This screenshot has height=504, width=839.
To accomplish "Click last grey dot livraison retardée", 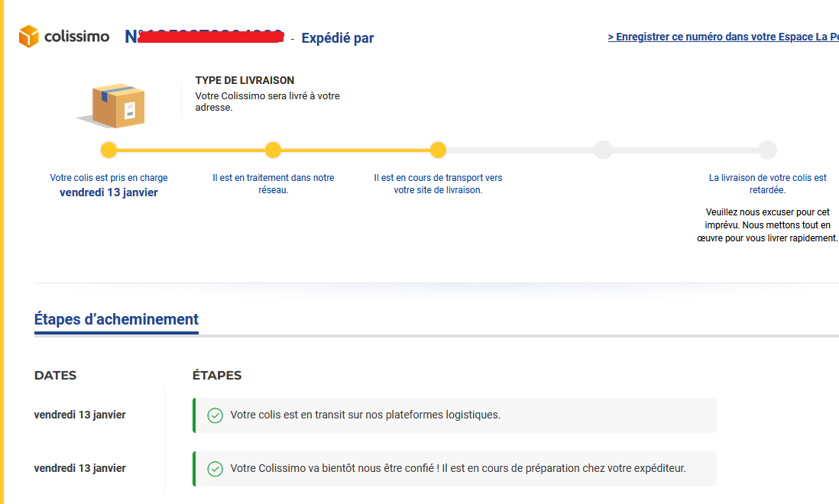I will pos(767,150).
